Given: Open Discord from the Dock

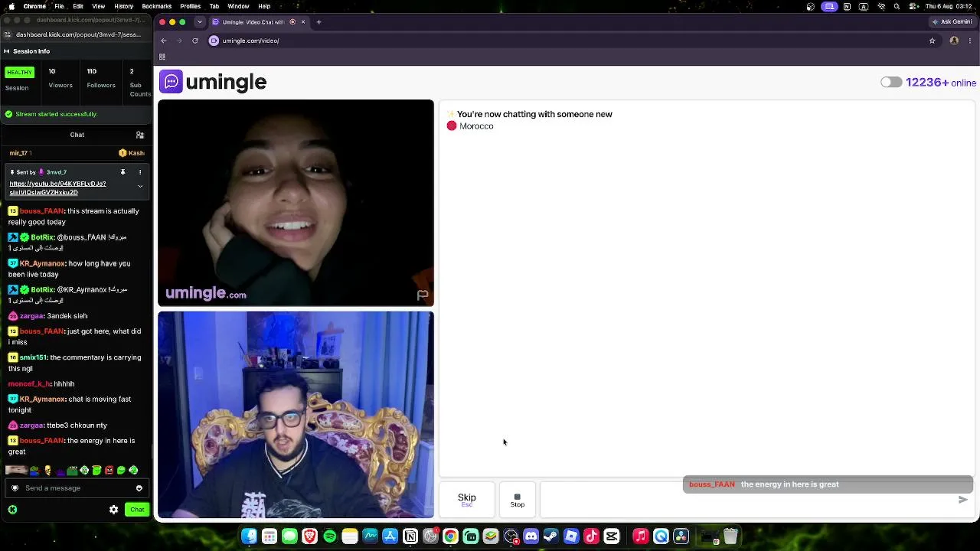Looking at the screenshot, I should tap(531, 536).
